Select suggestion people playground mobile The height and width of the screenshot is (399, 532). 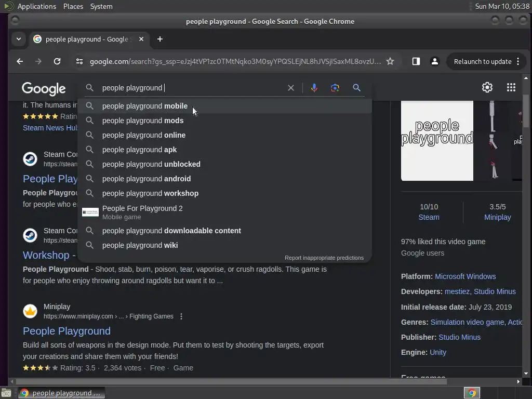click(224, 106)
